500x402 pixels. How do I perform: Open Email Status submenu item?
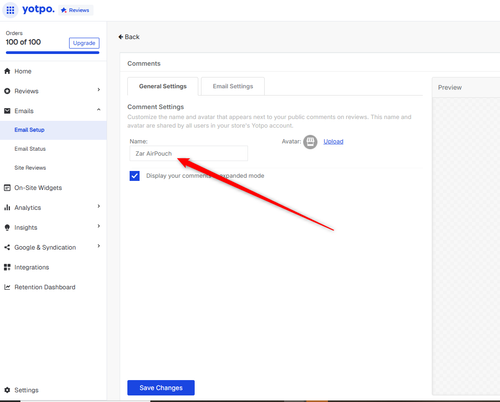(30, 149)
